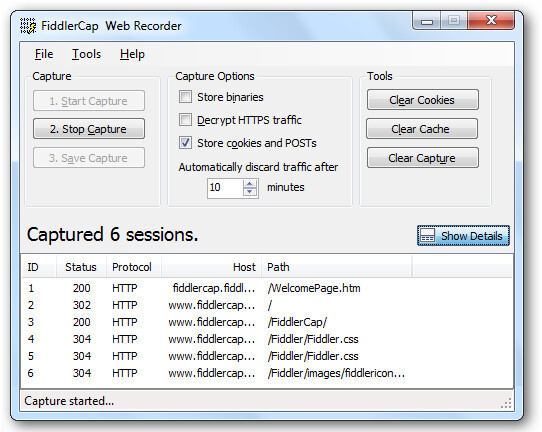Open the Tools menu
Viewport: 542px width, 432px height.
(x=86, y=54)
